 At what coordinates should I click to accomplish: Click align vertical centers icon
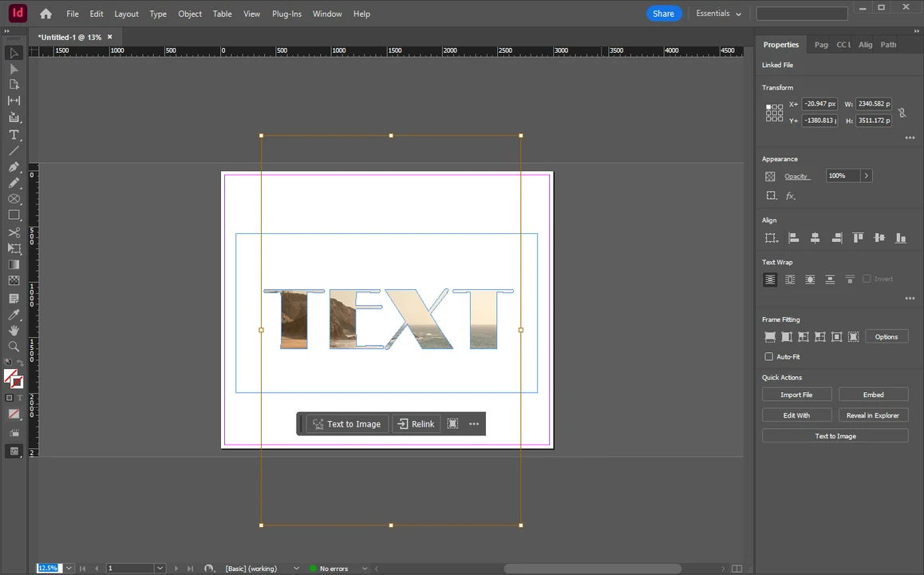(879, 238)
